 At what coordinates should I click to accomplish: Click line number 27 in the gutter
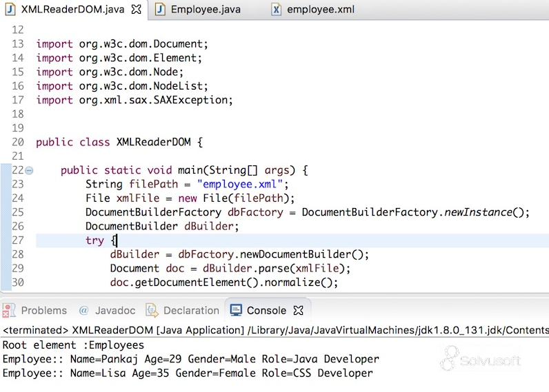click(18, 240)
